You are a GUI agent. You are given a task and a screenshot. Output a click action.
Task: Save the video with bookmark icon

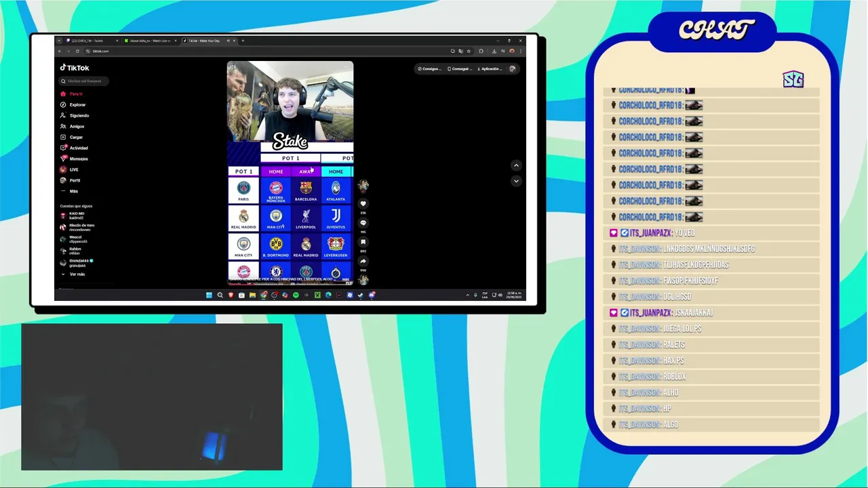pos(363,242)
